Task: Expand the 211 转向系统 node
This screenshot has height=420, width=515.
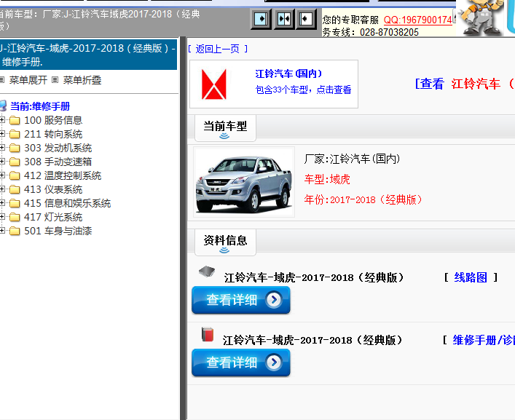Action: click(2, 134)
